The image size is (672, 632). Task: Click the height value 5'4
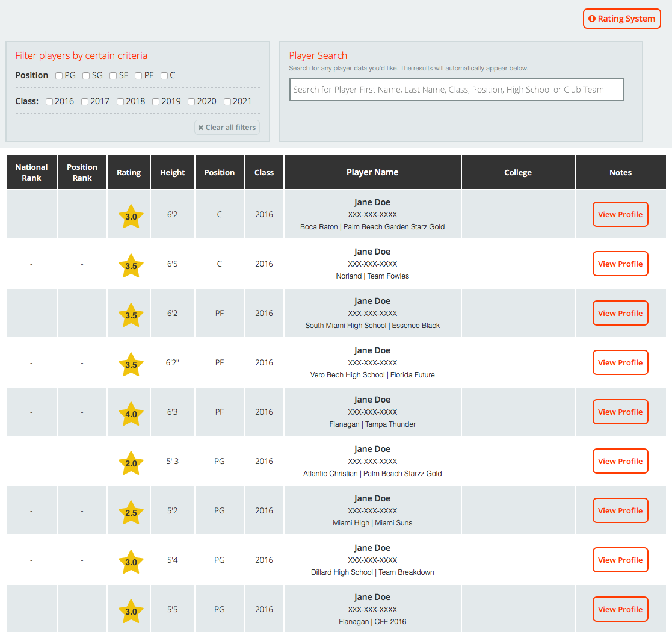pyautogui.click(x=172, y=560)
